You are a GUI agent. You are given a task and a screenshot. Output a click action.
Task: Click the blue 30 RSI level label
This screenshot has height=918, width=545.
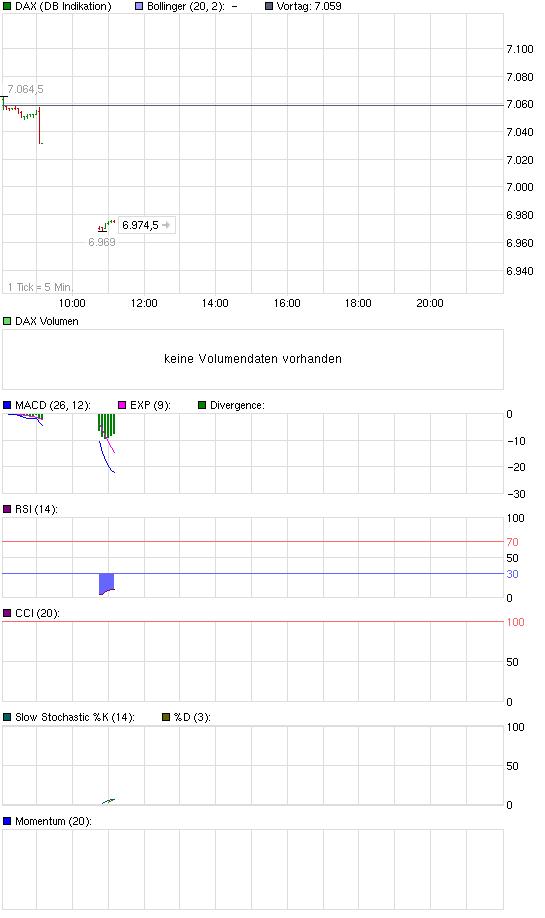coord(513,574)
